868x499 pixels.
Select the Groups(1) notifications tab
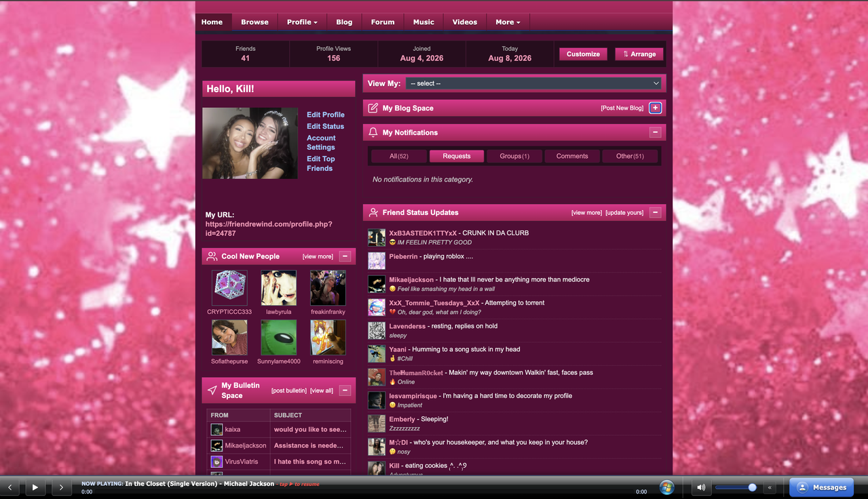[x=514, y=156]
